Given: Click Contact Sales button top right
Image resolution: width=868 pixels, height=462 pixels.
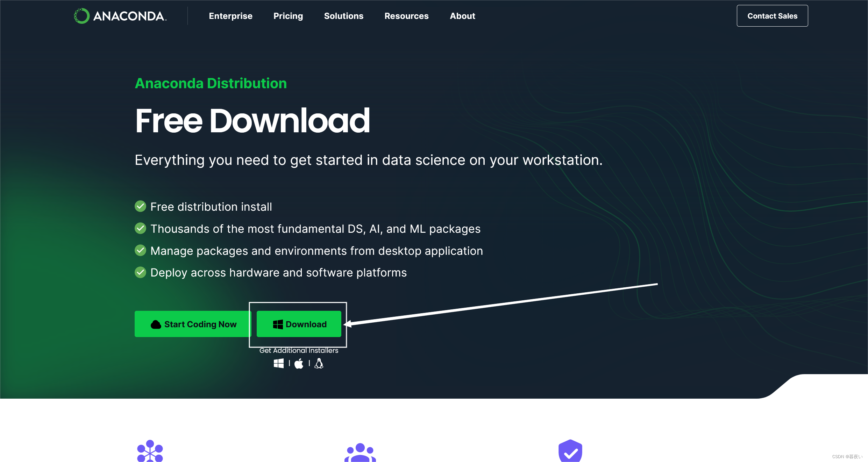Looking at the screenshot, I should tap(772, 15).
